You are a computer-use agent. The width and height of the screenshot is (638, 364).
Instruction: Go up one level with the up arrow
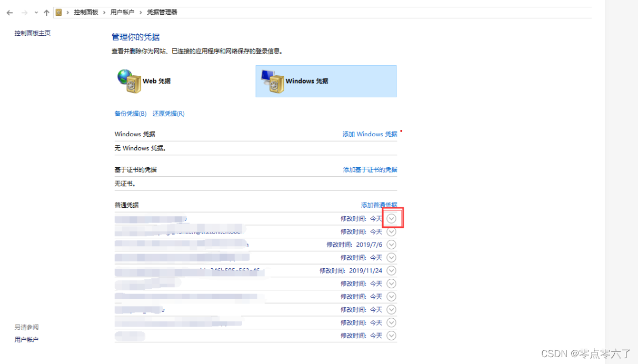pyautogui.click(x=46, y=12)
